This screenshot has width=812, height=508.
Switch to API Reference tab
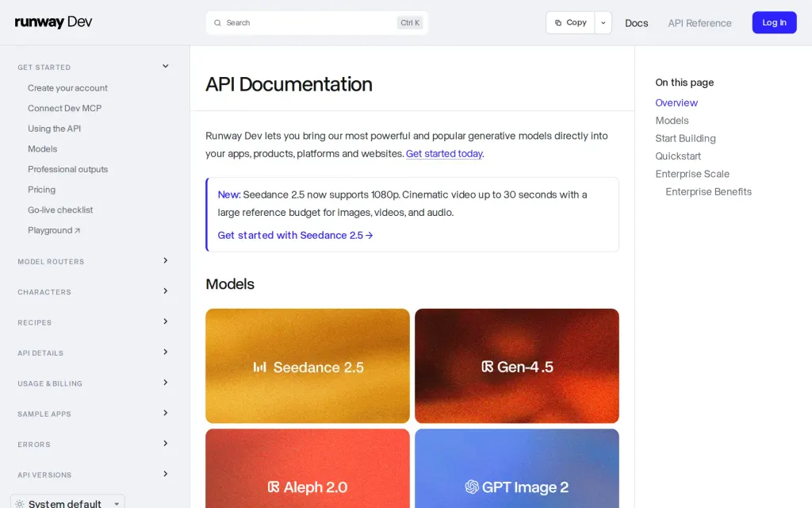click(699, 23)
